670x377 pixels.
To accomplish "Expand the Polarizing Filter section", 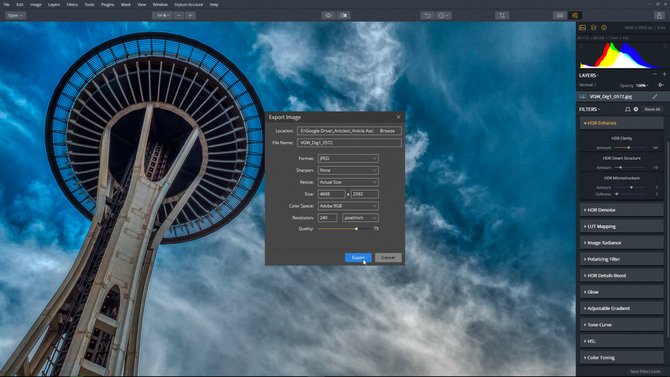I will coord(621,259).
